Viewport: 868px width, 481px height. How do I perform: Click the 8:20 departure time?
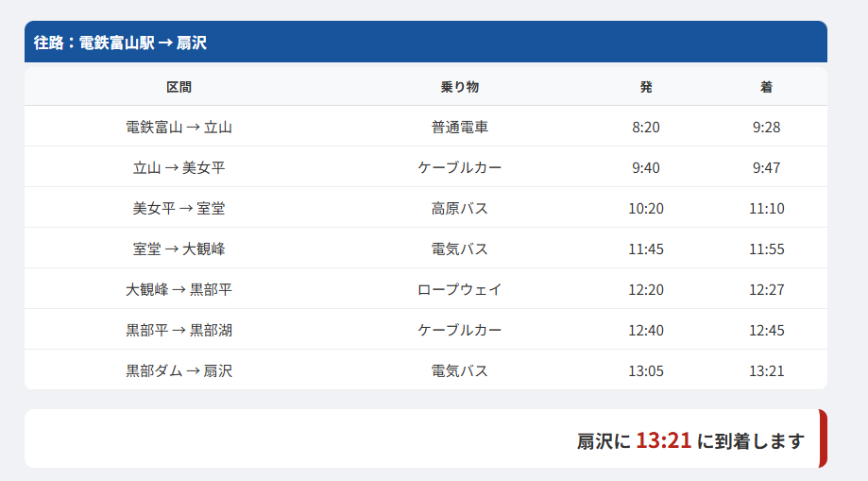point(646,127)
